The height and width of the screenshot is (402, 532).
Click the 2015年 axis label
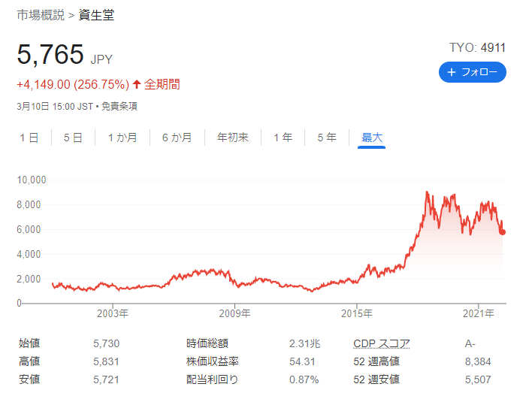coord(357,313)
